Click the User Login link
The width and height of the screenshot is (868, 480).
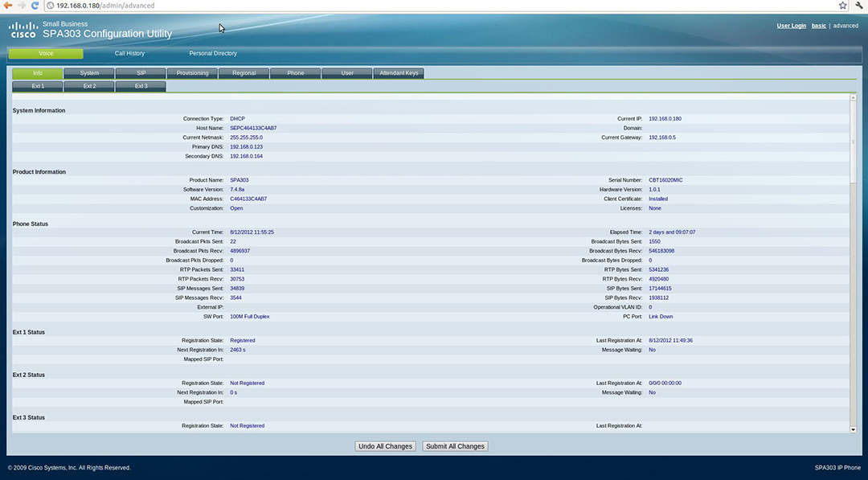(x=791, y=26)
